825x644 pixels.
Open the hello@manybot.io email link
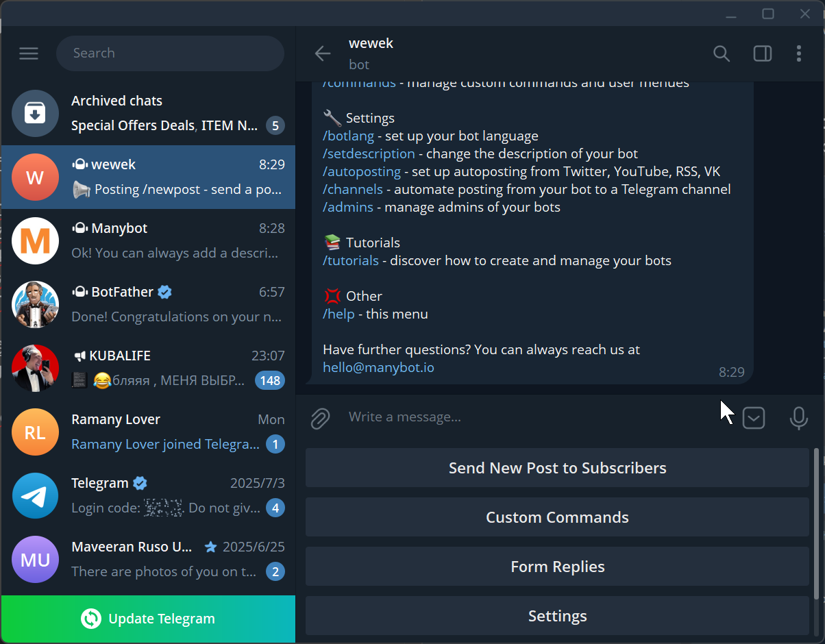(378, 367)
